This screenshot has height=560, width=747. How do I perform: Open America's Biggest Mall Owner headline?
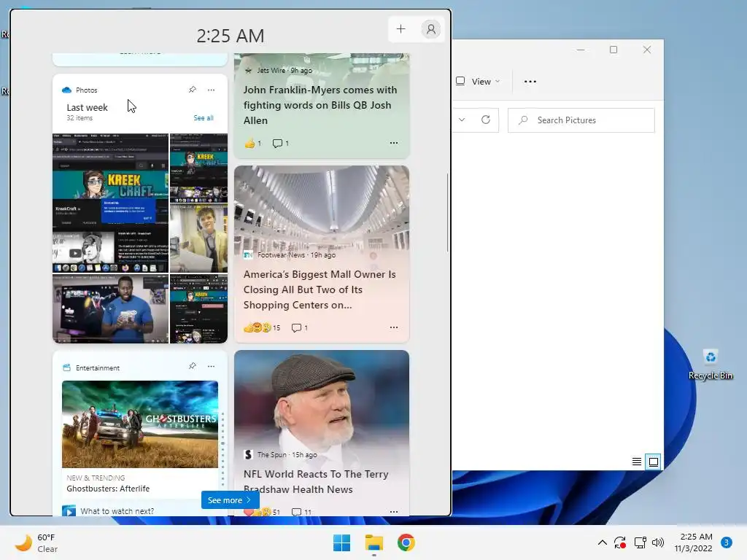pyautogui.click(x=320, y=289)
